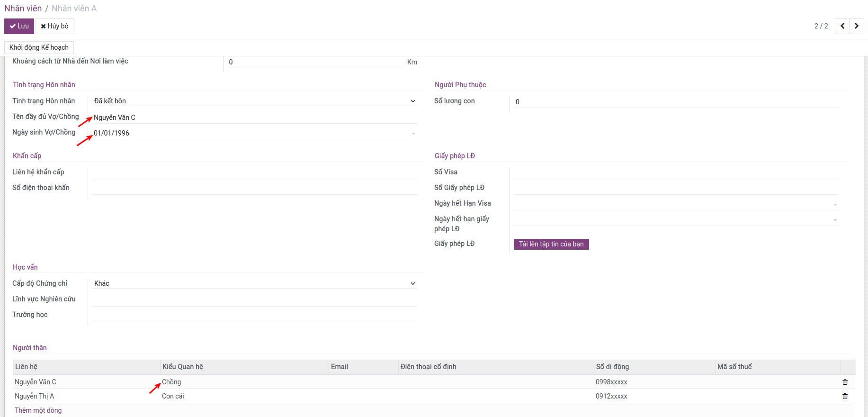
Task: Click trash icon for Nguyễn Thị A
Action: pos(845,396)
